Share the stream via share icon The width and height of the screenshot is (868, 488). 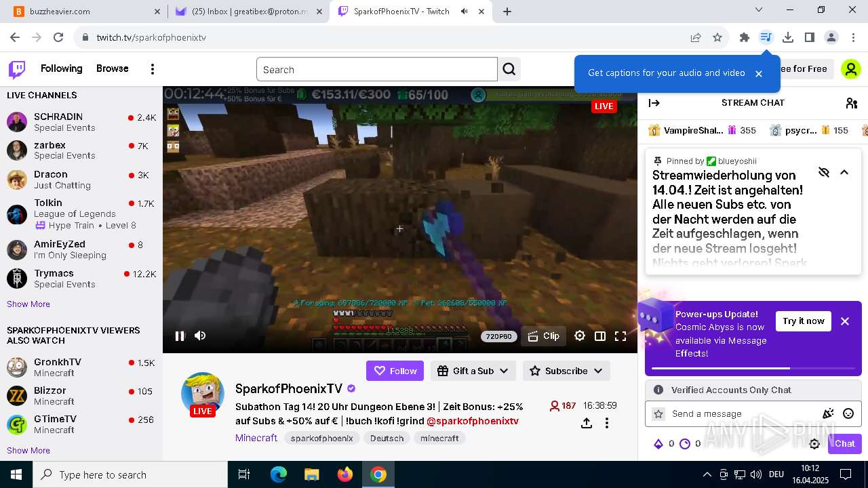pyautogui.click(x=587, y=423)
